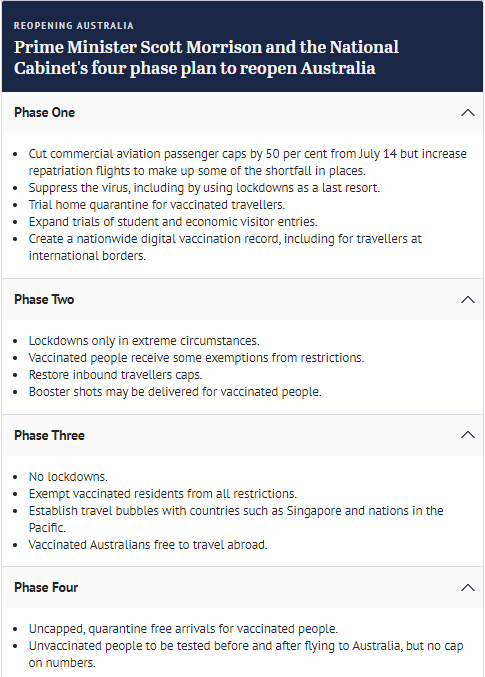Collapse Phase One using its chevron icon
Viewport: 485px width, 677px height.
coord(468,113)
